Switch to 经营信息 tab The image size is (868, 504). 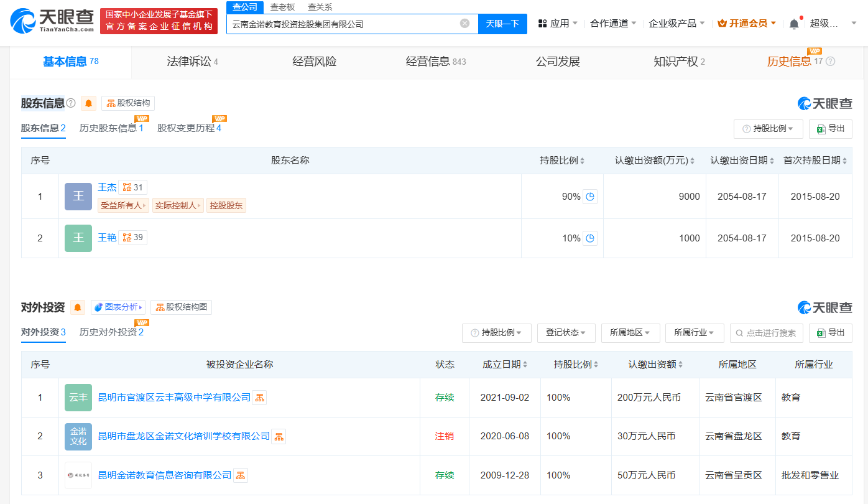436,62
